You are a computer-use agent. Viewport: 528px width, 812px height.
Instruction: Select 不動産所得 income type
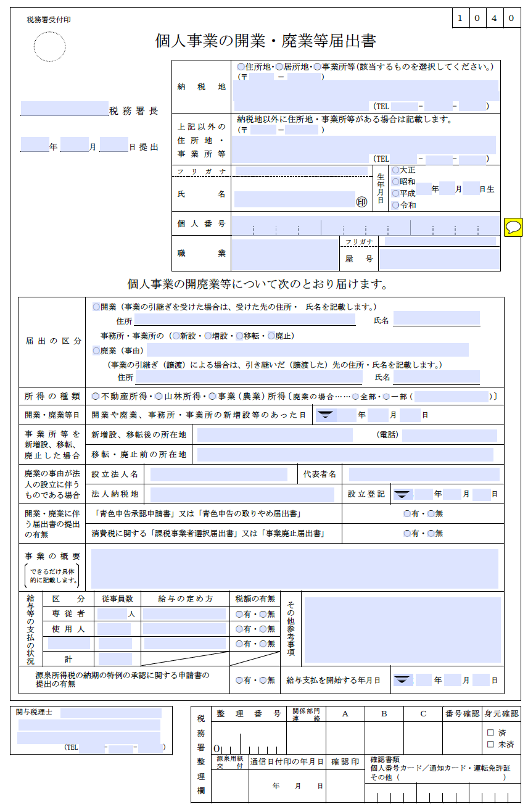pyautogui.click(x=96, y=396)
